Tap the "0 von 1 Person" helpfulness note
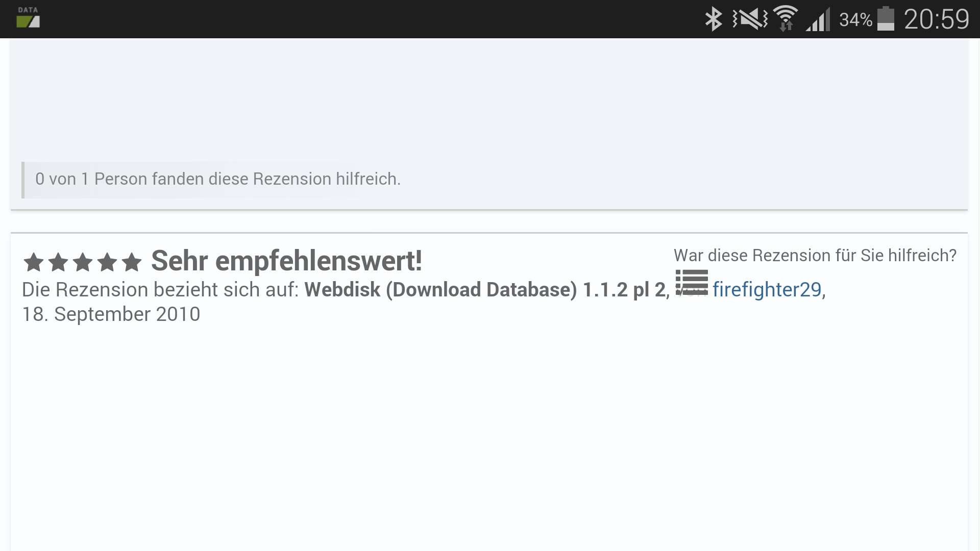The image size is (980, 551). click(217, 179)
